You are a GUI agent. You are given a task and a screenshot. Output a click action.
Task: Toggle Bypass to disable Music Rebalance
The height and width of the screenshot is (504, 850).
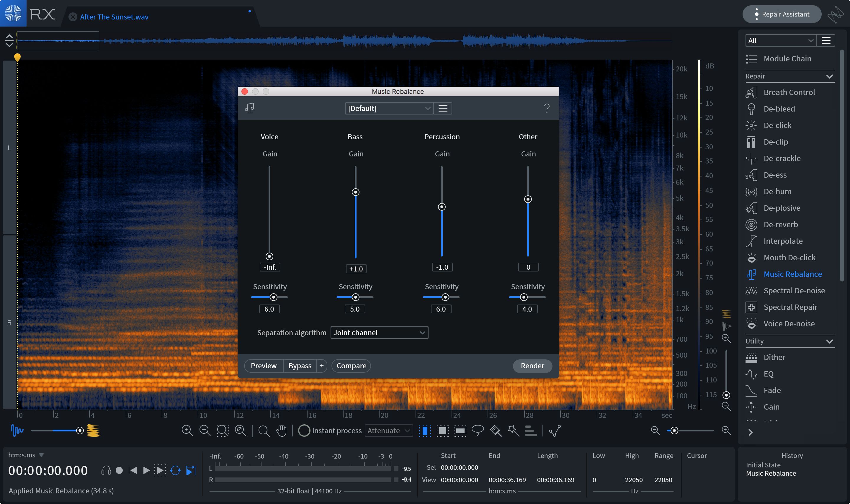pyautogui.click(x=299, y=365)
